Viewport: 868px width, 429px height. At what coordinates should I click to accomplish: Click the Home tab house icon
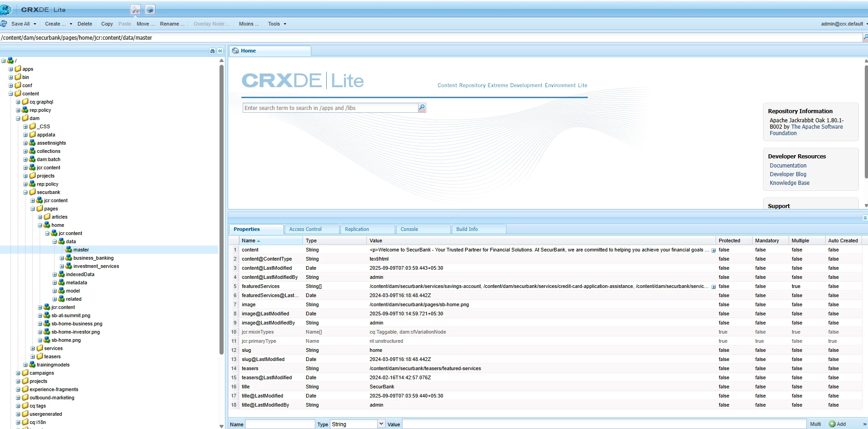pyautogui.click(x=235, y=51)
